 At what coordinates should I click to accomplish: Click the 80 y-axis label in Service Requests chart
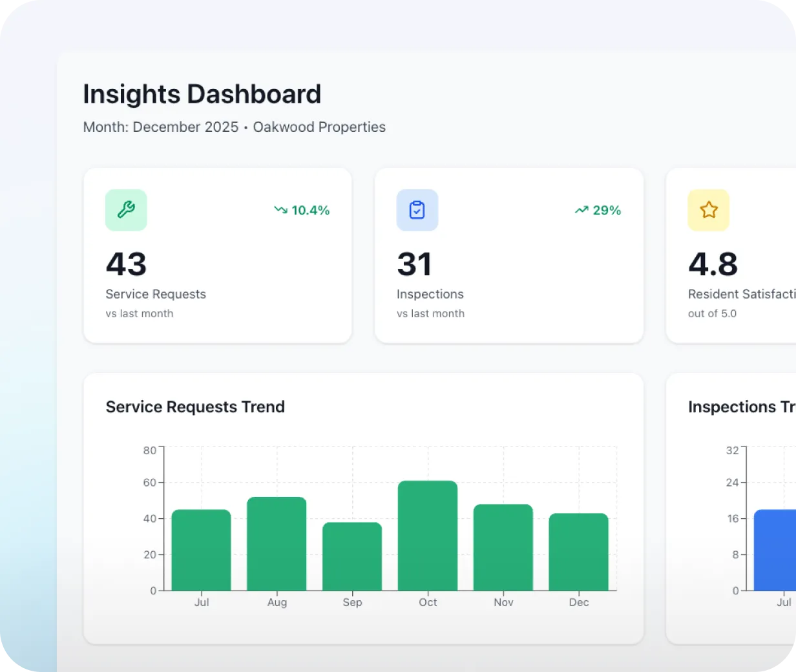point(150,450)
